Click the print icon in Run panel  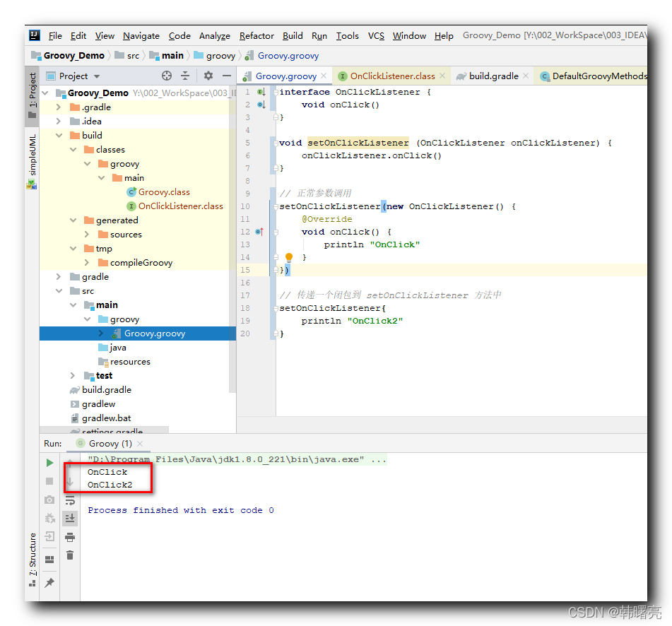pyautogui.click(x=70, y=537)
